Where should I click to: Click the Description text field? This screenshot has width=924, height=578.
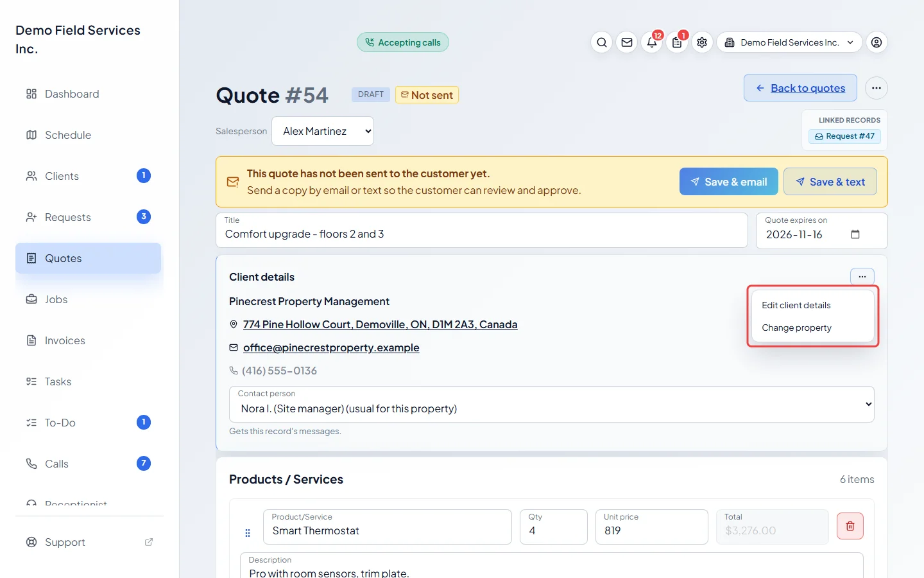552,566
